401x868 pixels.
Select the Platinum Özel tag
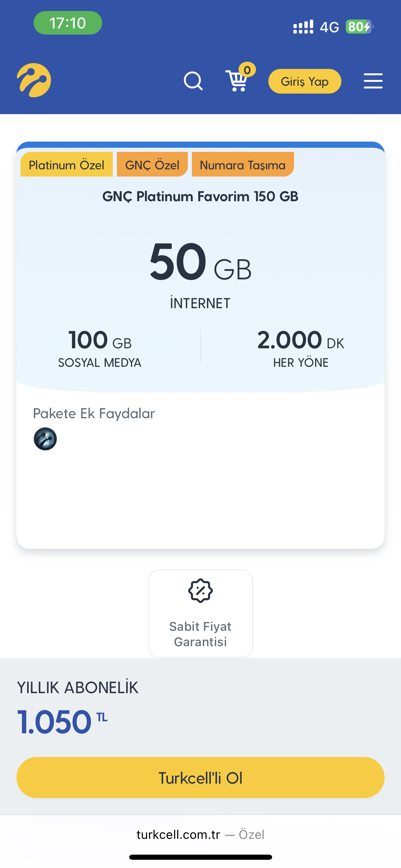66,165
